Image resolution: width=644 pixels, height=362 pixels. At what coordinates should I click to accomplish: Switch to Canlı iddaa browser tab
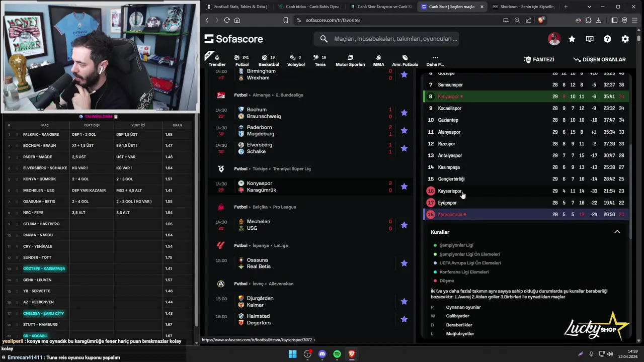pyautogui.click(x=310, y=7)
